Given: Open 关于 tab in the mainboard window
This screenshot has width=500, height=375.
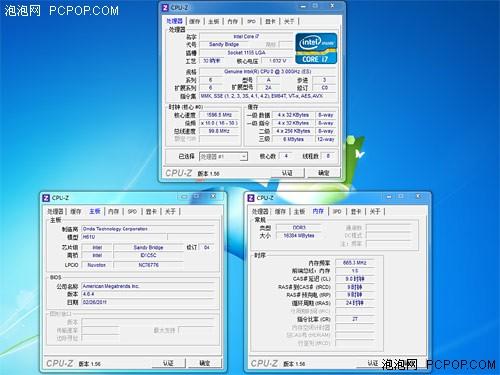Looking at the screenshot, I should point(170,211).
